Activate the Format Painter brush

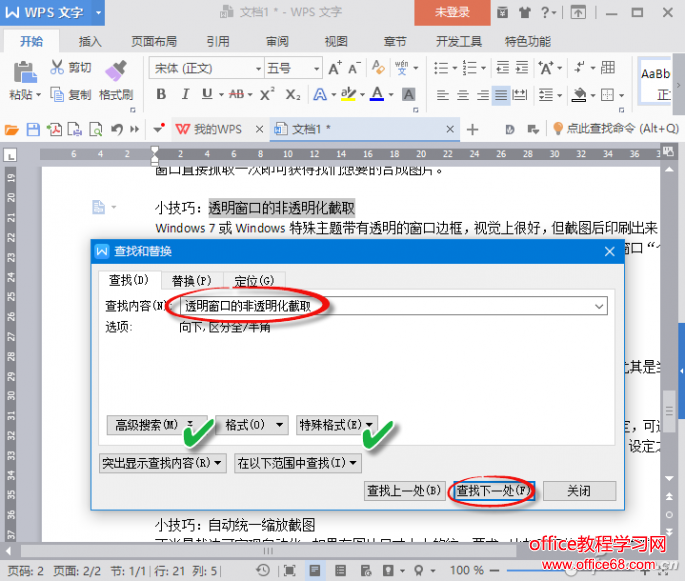(x=116, y=70)
